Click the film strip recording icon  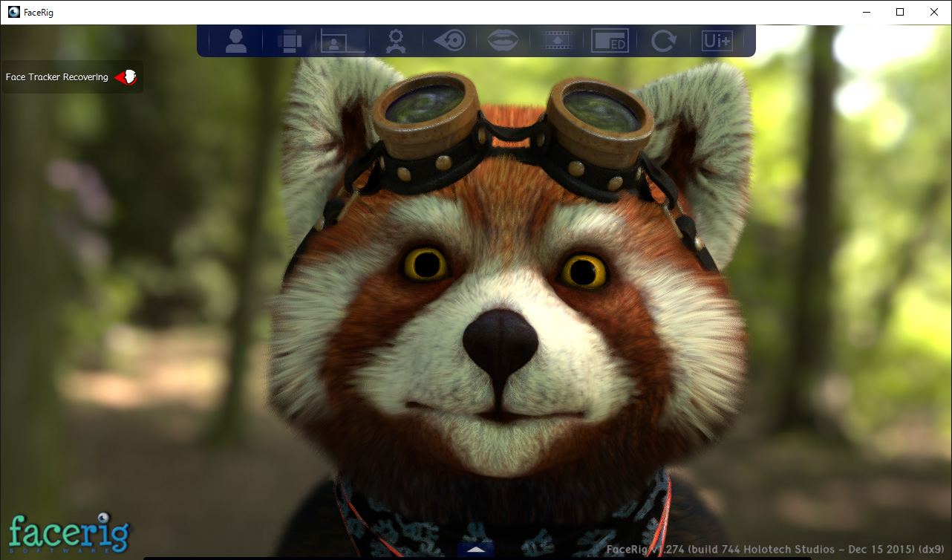coord(556,40)
